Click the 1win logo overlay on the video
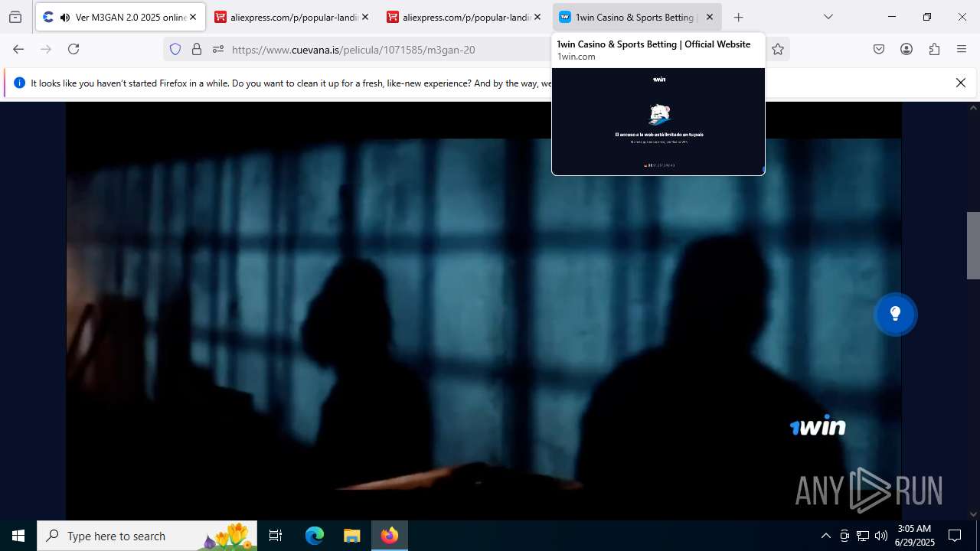 (818, 425)
